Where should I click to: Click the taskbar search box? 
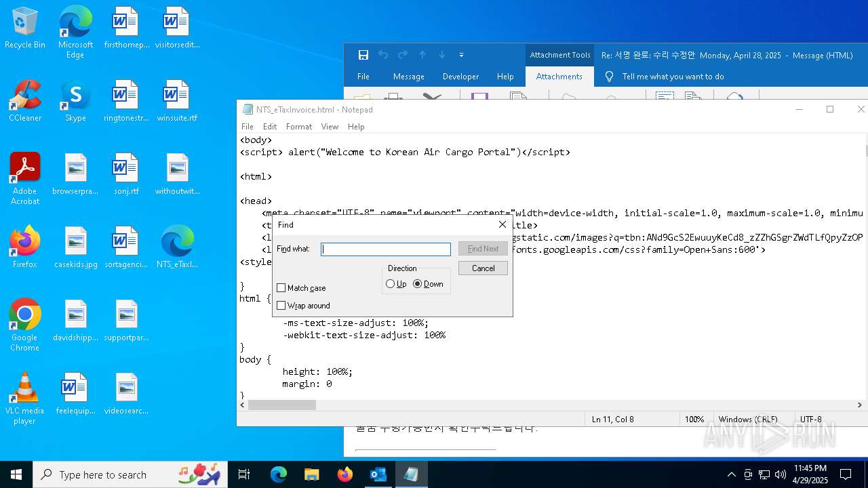[x=130, y=474]
